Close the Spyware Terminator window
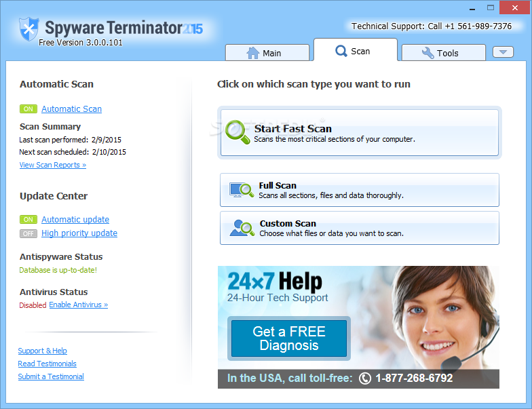Viewport: 532px width, 409px height. 514,7
